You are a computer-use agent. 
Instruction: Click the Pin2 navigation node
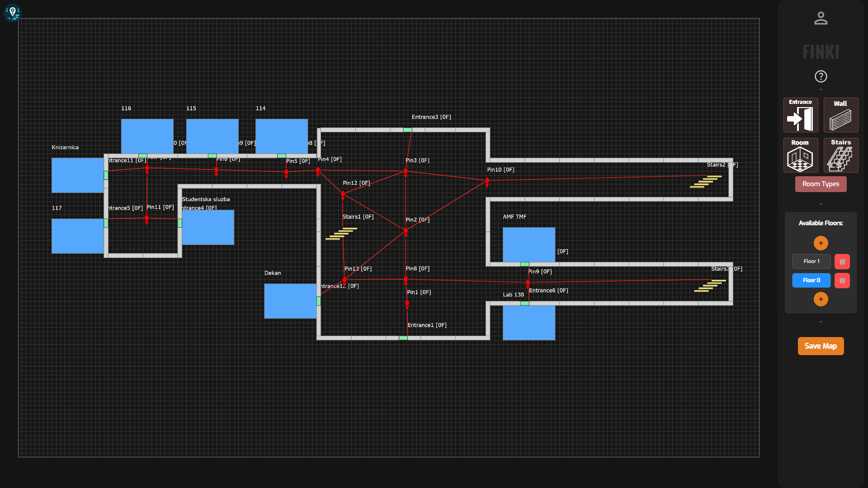[406, 230]
